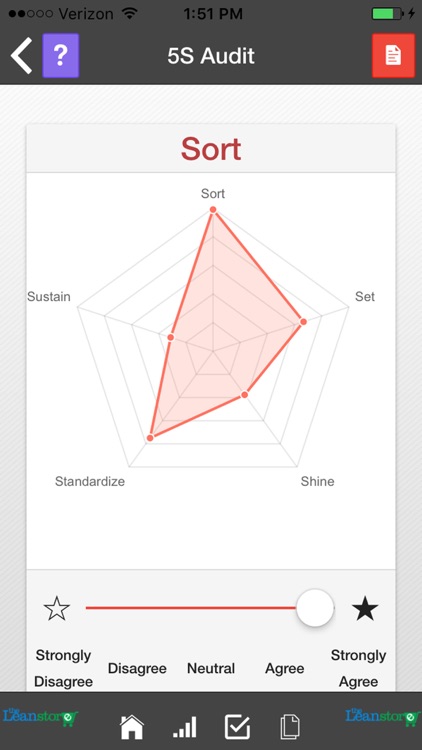
Task: Select the Neutral rating label
Action: [211, 668]
